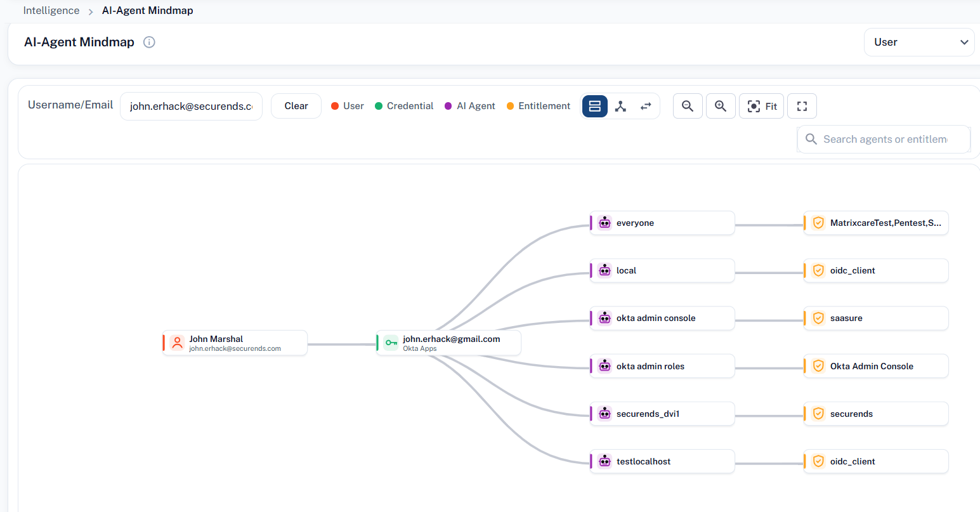
Task: Click the shield icon on Okta Admin Console entitlement
Action: tap(818, 366)
